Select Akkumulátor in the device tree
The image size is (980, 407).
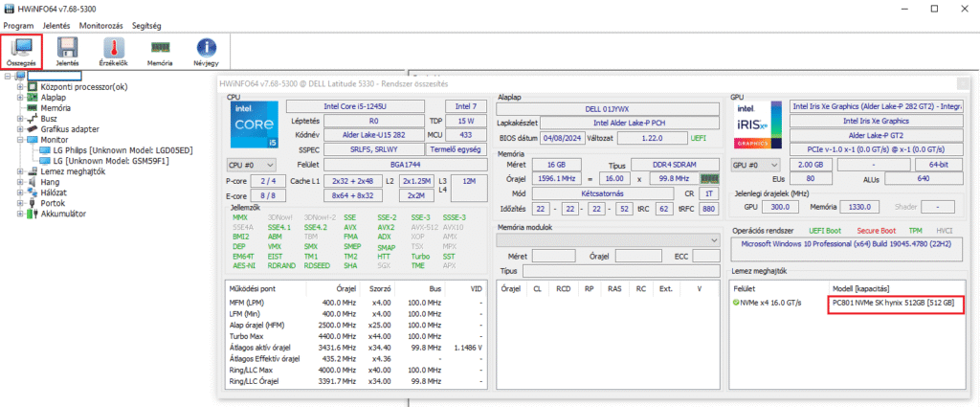tap(63, 214)
